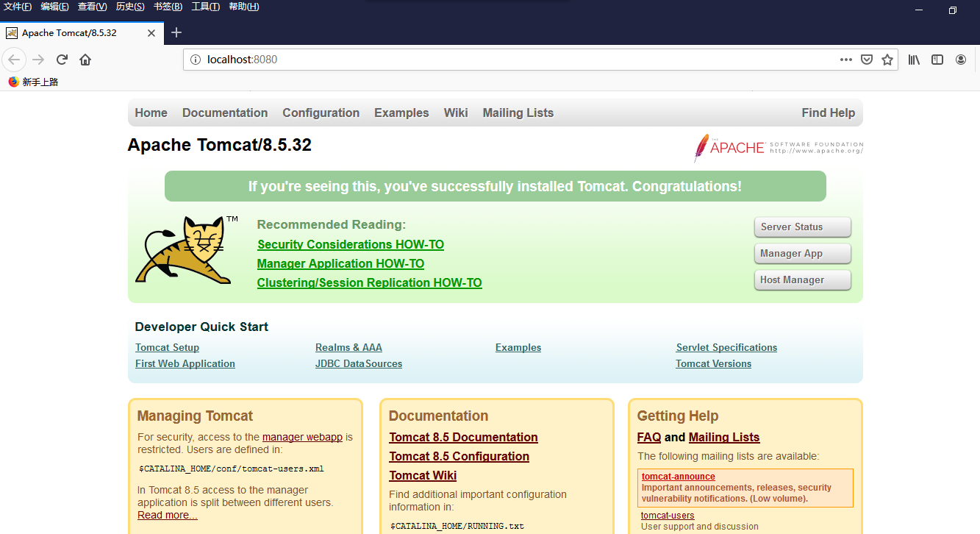980x534 pixels.
Task: Click the Server Status button
Action: pyautogui.click(x=803, y=227)
